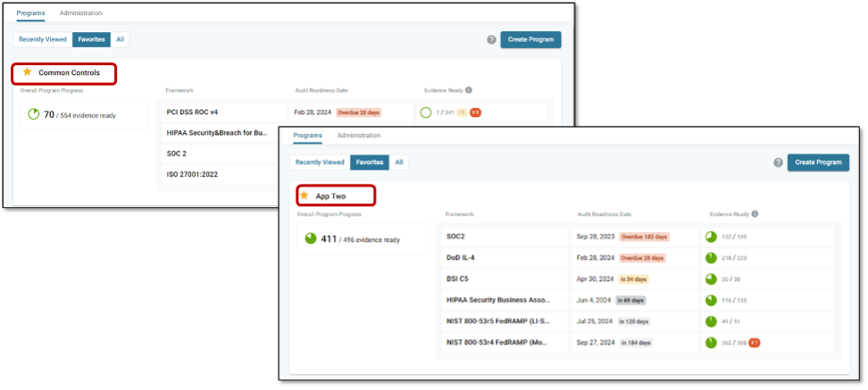Click the evidence pie icon in the DoD IL-4 row
The image size is (868, 390).
[712, 257]
